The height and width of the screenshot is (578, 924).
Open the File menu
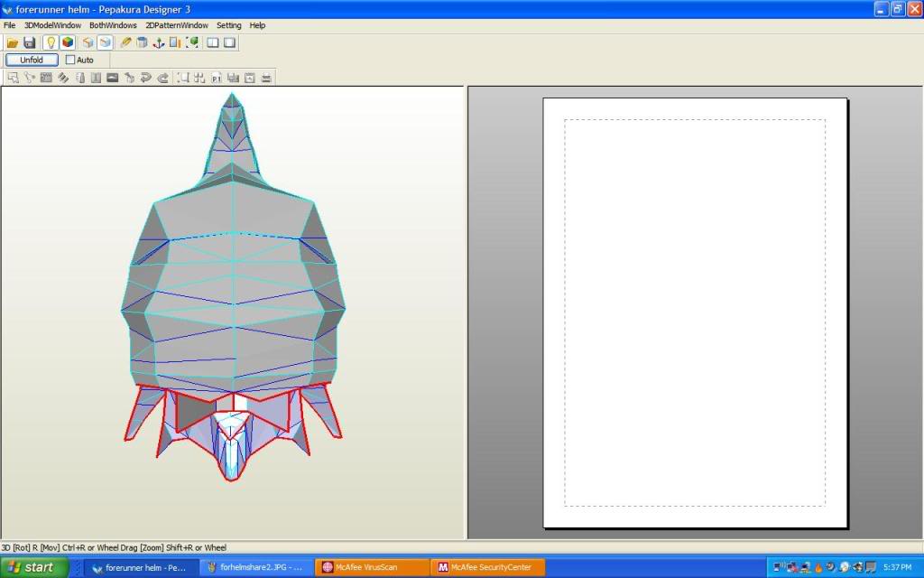9,25
